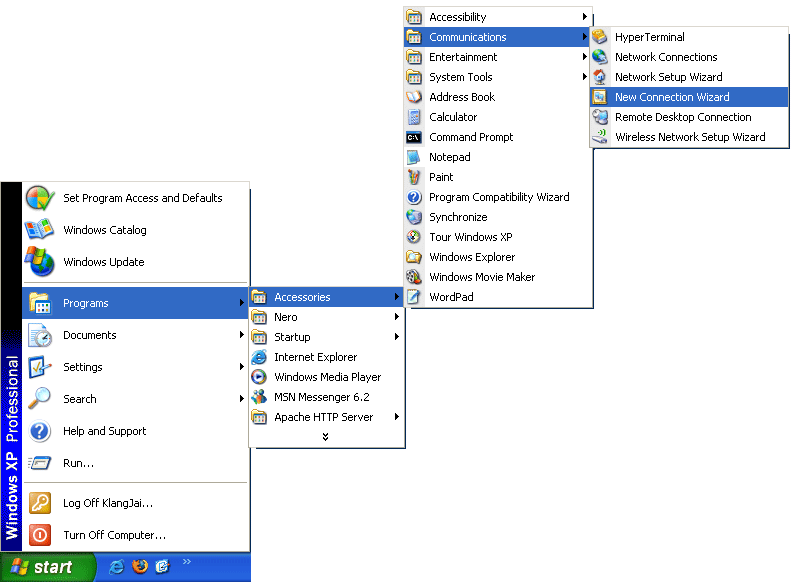Open the System Tools folder label
795x582 pixels.
[460, 77]
